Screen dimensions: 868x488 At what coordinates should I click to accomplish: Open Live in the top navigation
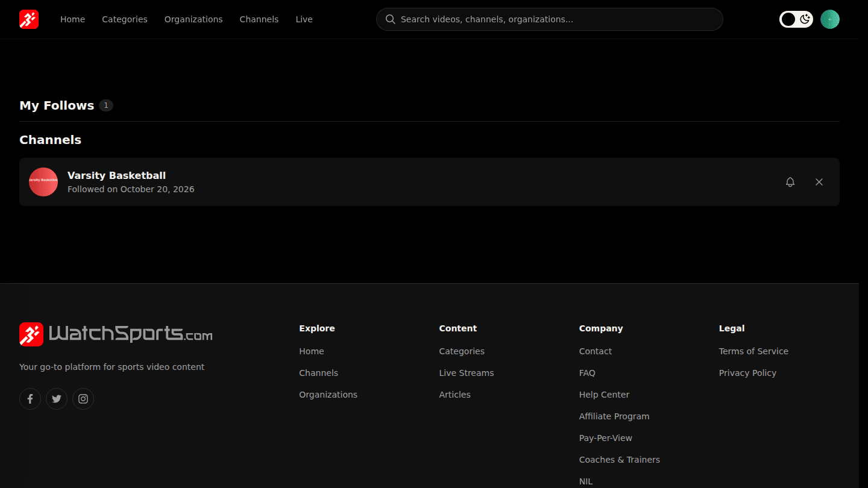coord(304,19)
